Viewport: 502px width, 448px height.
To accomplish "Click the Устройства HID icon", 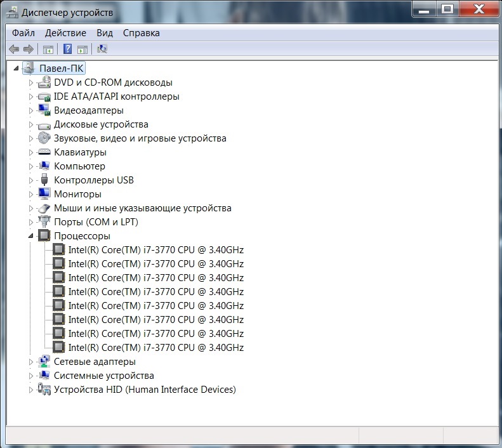I will pos(44,389).
